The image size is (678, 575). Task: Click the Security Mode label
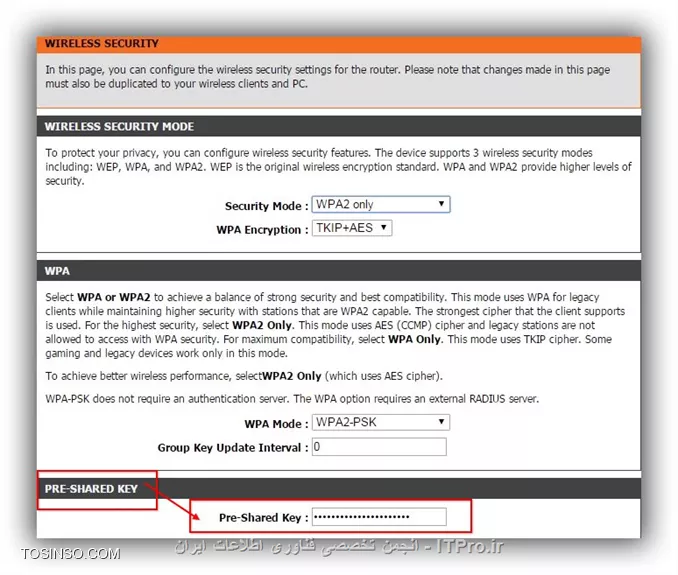[266, 206]
